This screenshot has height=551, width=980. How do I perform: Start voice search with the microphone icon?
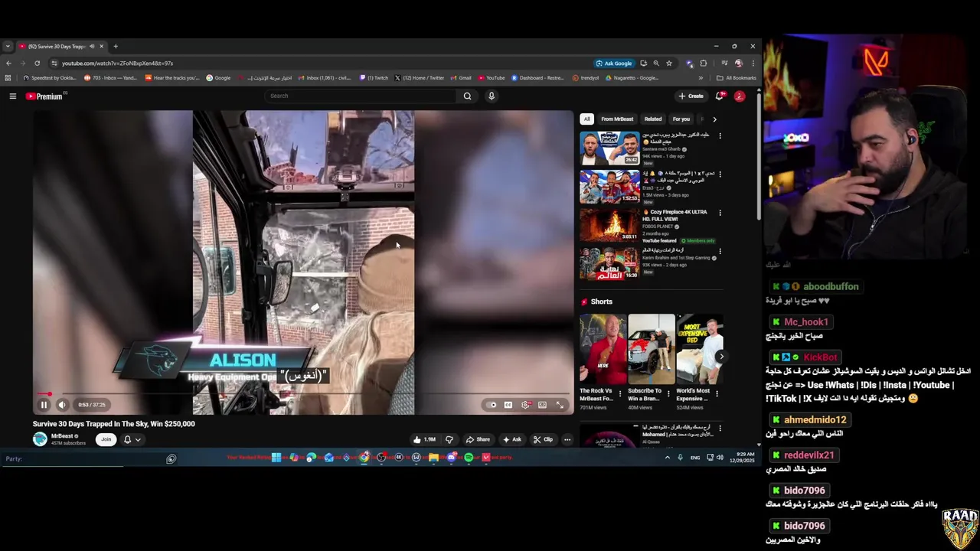pyautogui.click(x=492, y=96)
